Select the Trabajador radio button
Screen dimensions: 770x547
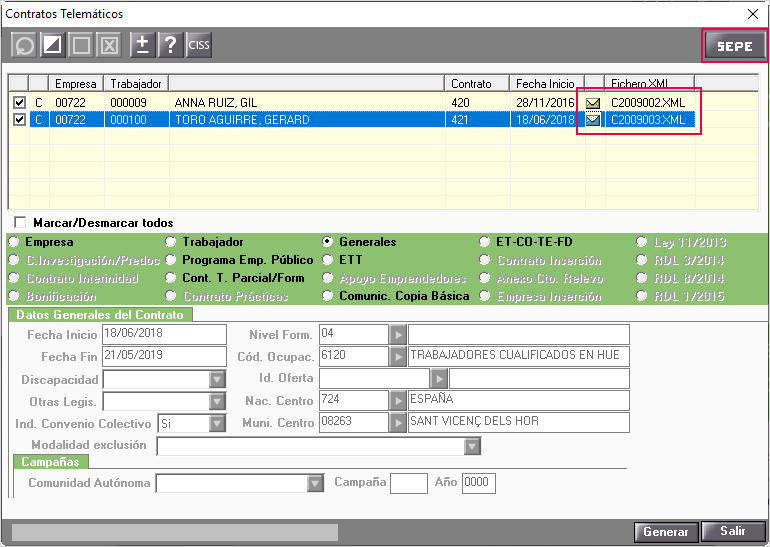click(170, 242)
